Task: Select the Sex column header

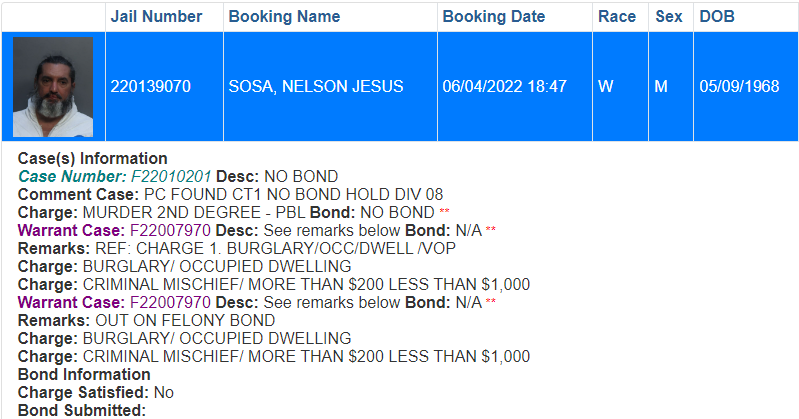Action: (x=668, y=17)
